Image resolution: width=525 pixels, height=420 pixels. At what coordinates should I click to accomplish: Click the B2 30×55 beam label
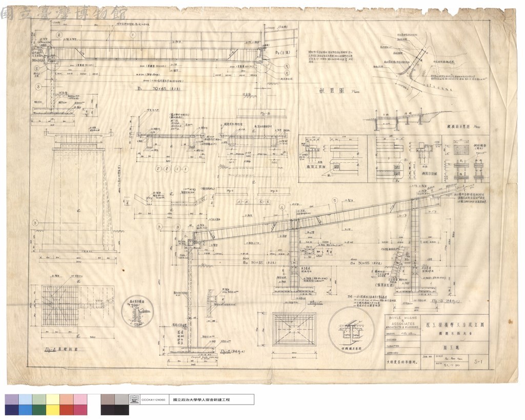[x=259, y=263]
